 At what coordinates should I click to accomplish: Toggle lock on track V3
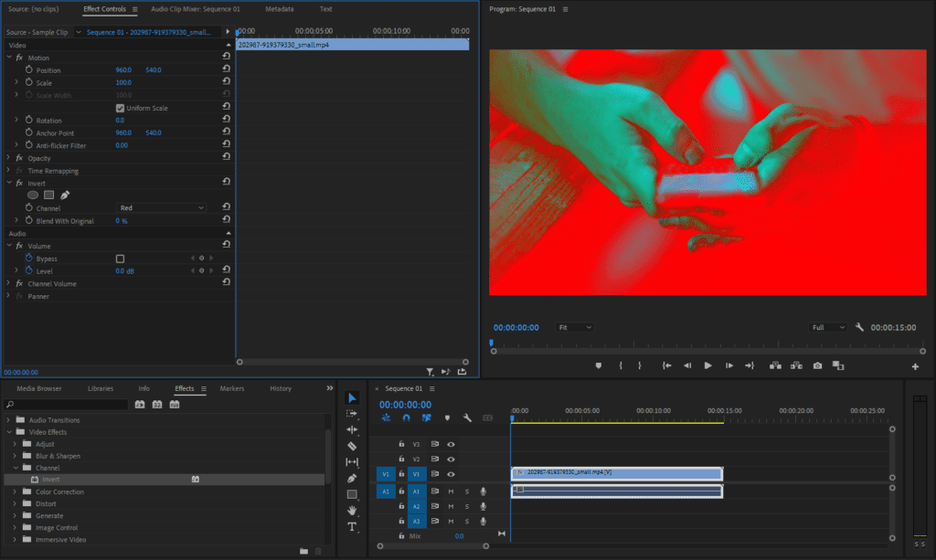(x=401, y=444)
